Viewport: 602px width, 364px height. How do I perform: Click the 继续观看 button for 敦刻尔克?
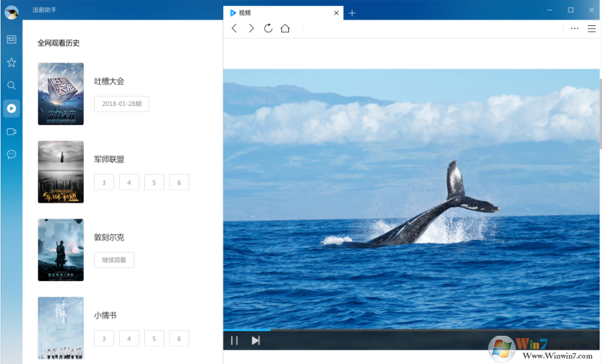[x=114, y=260]
